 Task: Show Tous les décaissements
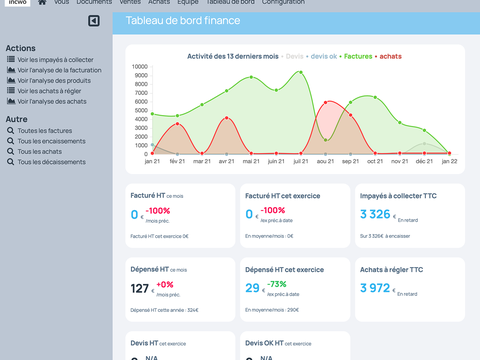pos(52,162)
